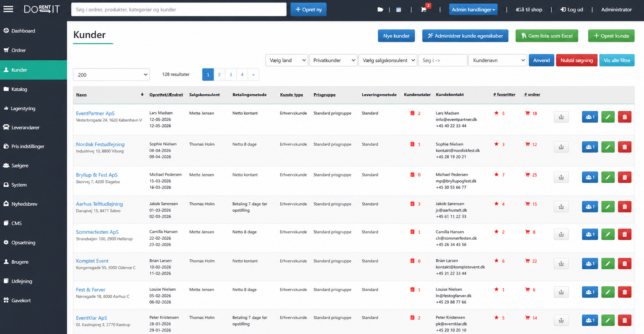This screenshot has width=644, height=334.
Task: Open the Kundenavn search field dropdown
Action: (x=498, y=60)
